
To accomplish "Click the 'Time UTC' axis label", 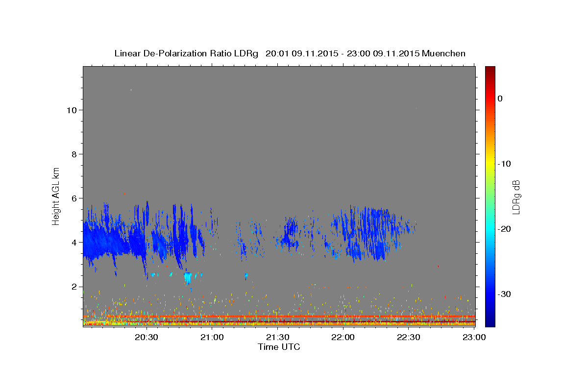I will 279,347.
